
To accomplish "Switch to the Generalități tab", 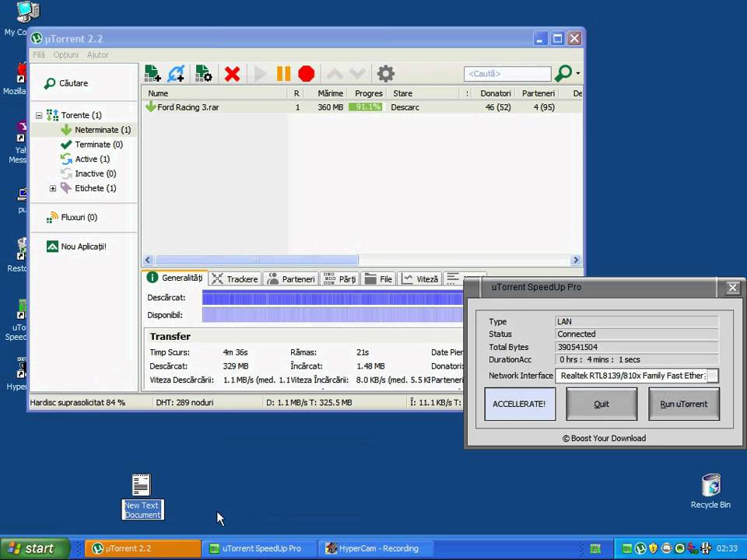I will pyautogui.click(x=175, y=278).
